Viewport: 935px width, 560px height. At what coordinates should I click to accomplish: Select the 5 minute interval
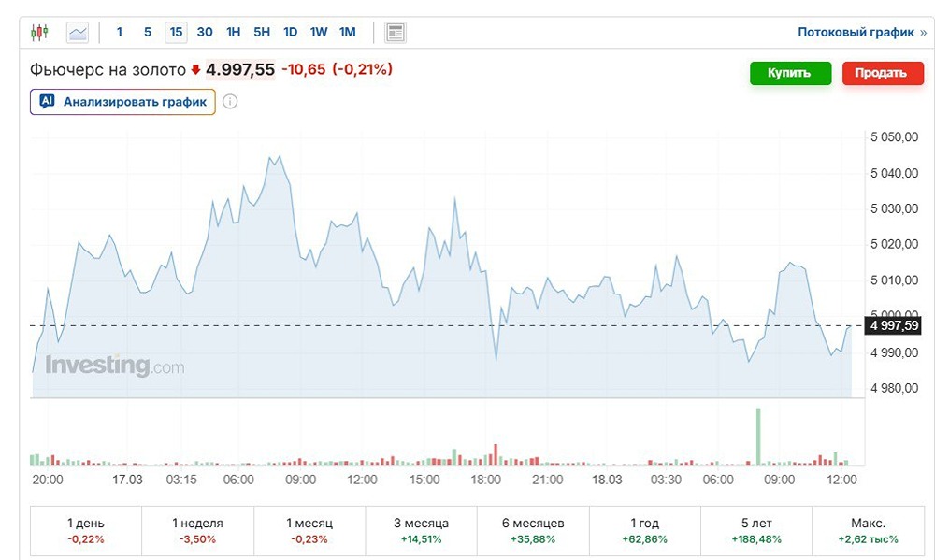tap(148, 32)
